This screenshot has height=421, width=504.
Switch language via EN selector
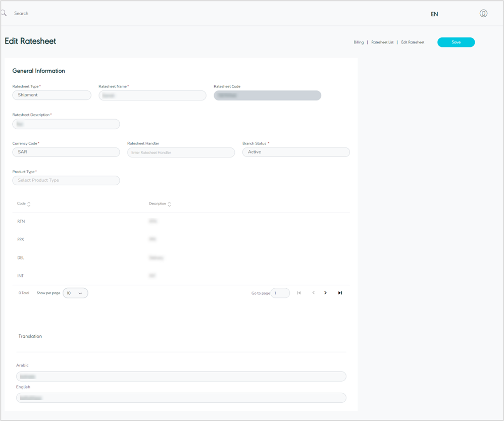pyautogui.click(x=434, y=14)
